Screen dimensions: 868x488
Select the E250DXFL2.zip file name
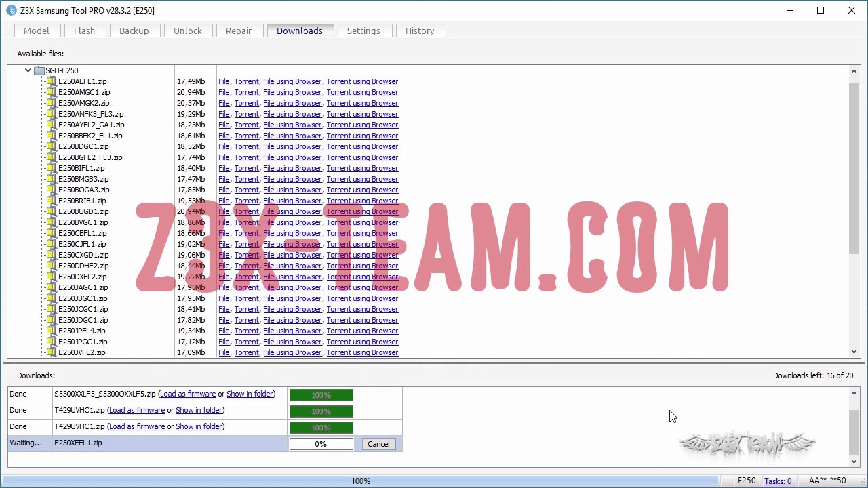tap(82, 277)
